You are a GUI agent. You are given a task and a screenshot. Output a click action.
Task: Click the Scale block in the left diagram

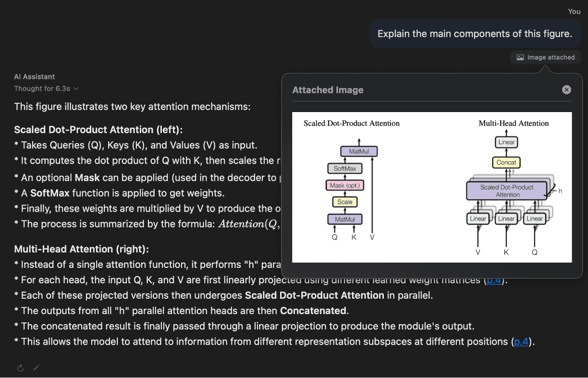(x=344, y=202)
